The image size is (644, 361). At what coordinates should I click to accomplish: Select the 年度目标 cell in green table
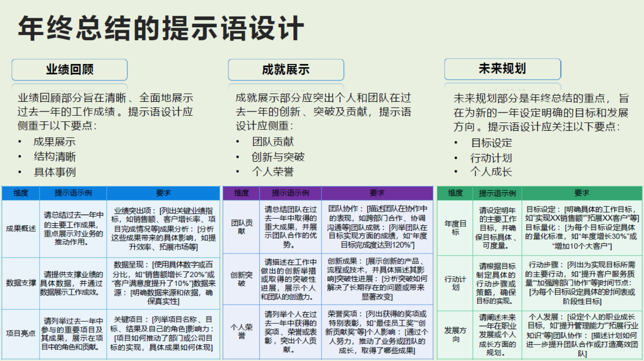(455, 228)
